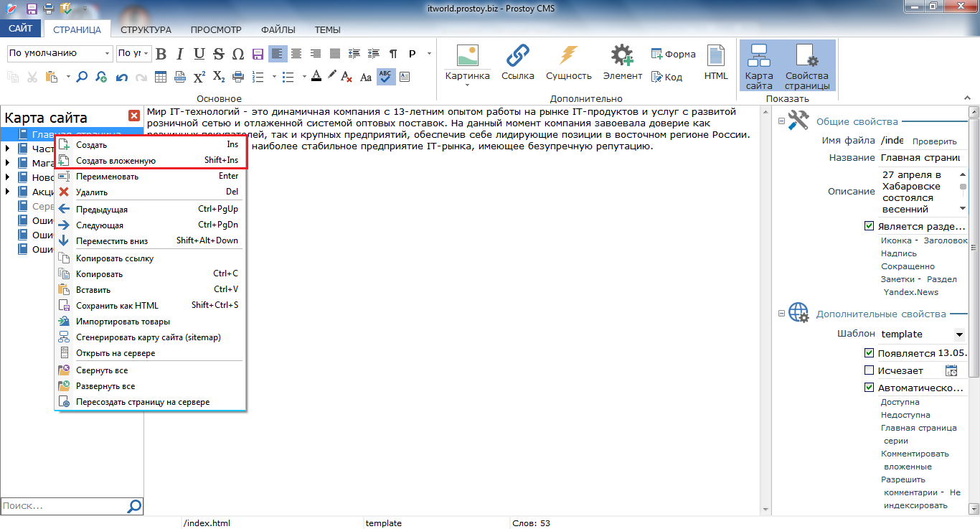Toggle the Карта сайта panel
Image resolution: width=980 pixels, height=529 pixels.
pos(759,66)
